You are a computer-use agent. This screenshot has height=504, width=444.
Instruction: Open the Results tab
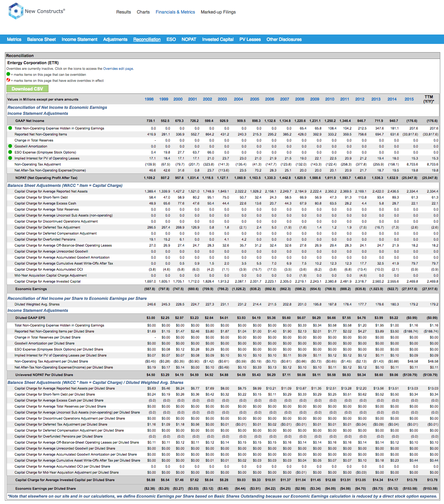tap(124, 12)
